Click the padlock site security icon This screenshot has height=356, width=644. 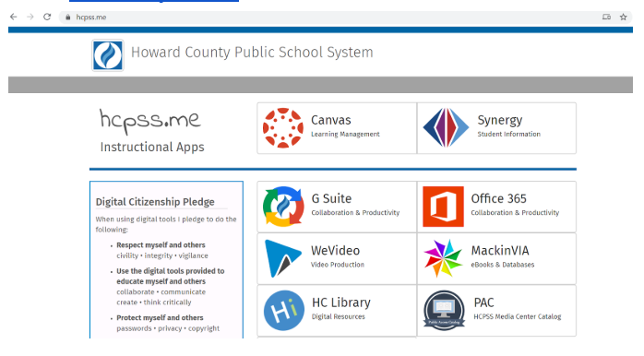click(67, 18)
